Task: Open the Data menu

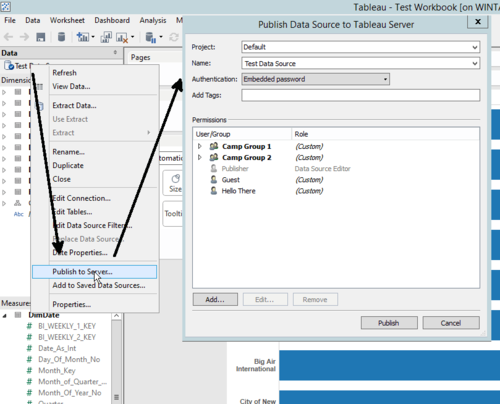Action: point(33,20)
